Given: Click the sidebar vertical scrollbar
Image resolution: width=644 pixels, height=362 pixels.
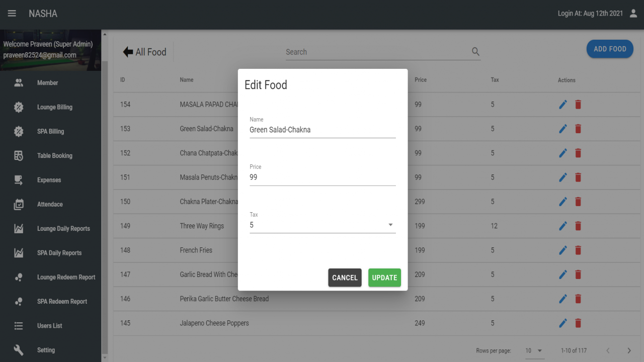Looking at the screenshot, I should pyautogui.click(x=105, y=196).
